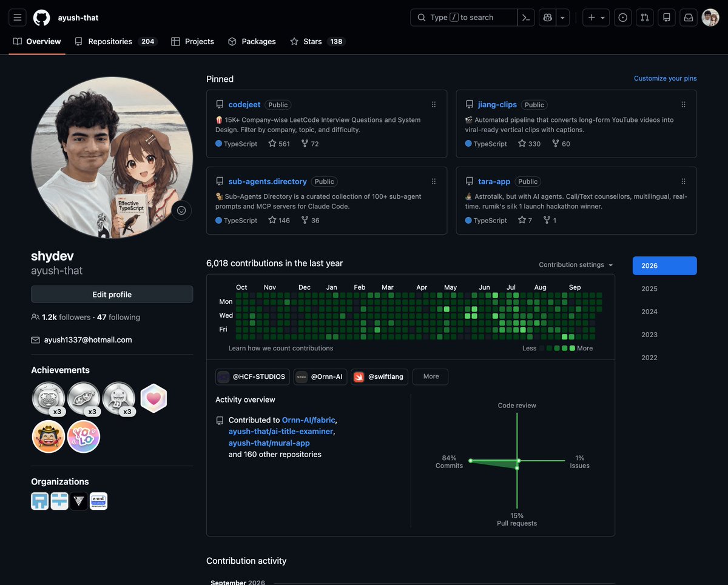
Task: Open the Contribution settings dropdown
Action: click(576, 265)
